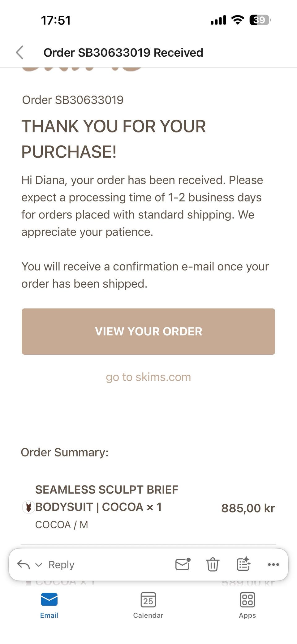Mark the email as unread

183,564
